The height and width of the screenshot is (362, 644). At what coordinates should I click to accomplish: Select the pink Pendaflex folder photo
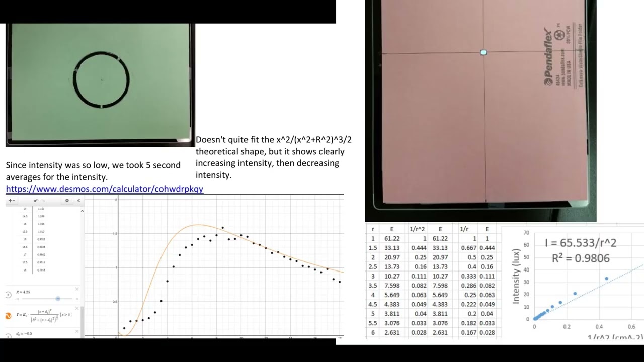pos(480,111)
